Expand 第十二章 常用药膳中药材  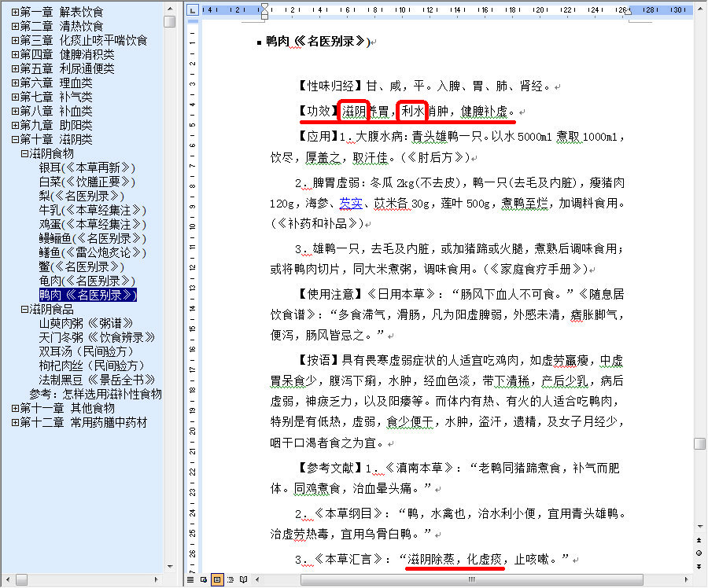click(15, 422)
